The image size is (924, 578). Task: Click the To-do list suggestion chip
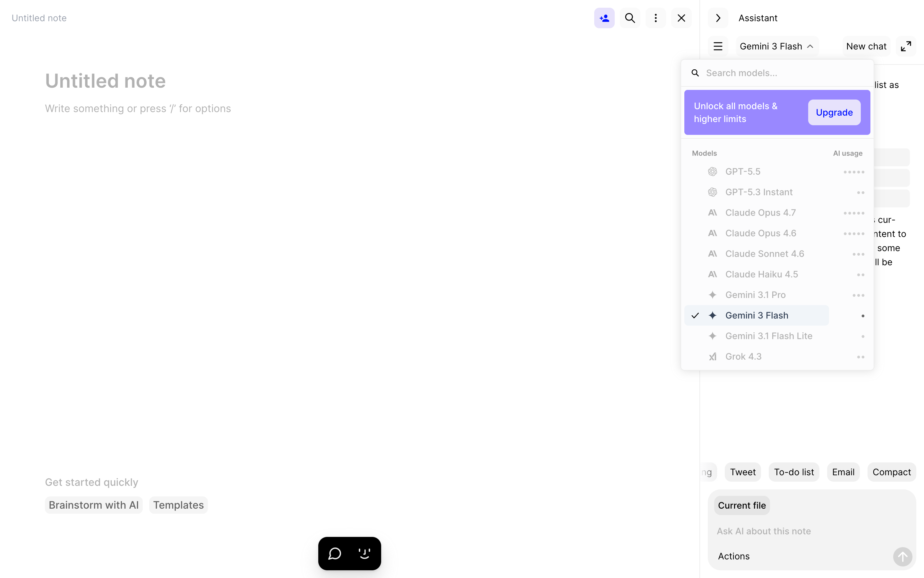point(794,472)
